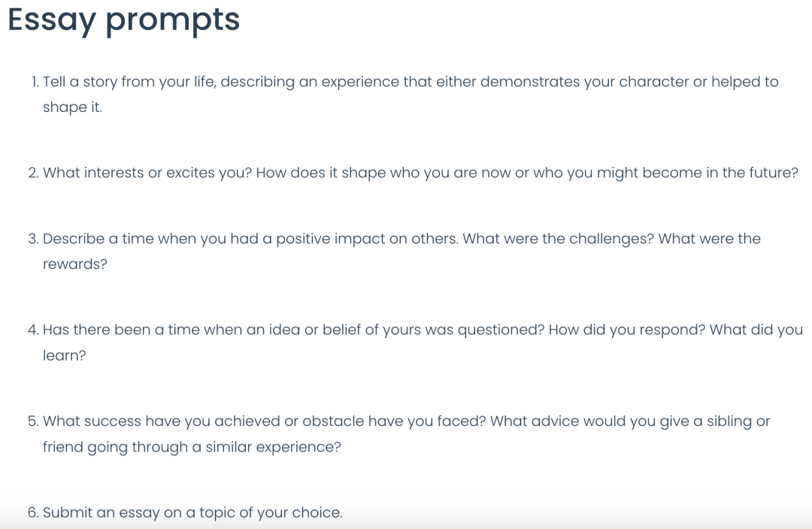Click the number 5 list marker
This screenshot has width=812, height=529.
coord(34,422)
